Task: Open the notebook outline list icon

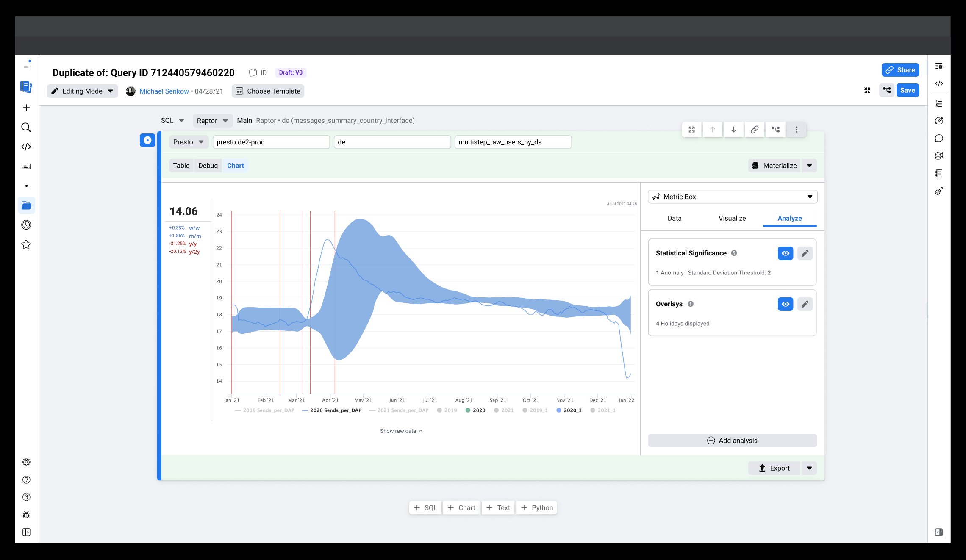Action: pos(939,103)
